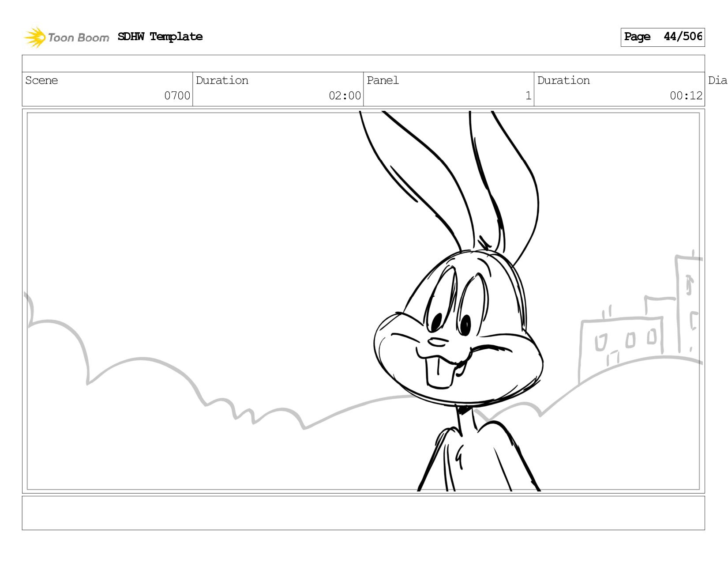Click the 'Page 44/506' box
This screenshot has height=563, width=728.
tap(662, 37)
